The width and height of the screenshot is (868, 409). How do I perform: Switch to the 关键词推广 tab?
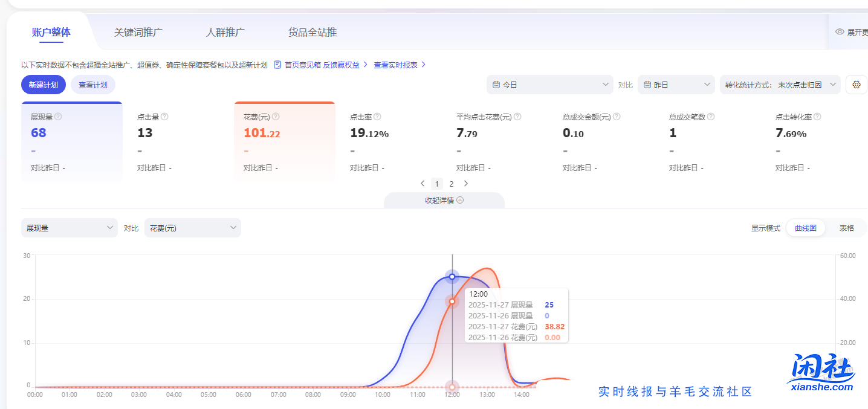[x=138, y=32]
